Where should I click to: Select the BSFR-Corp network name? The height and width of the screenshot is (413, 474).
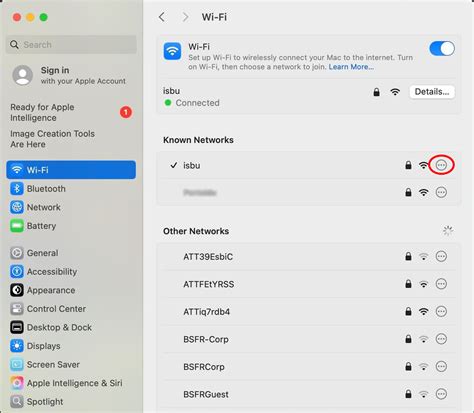pyautogui.click(x=206, y=339)
